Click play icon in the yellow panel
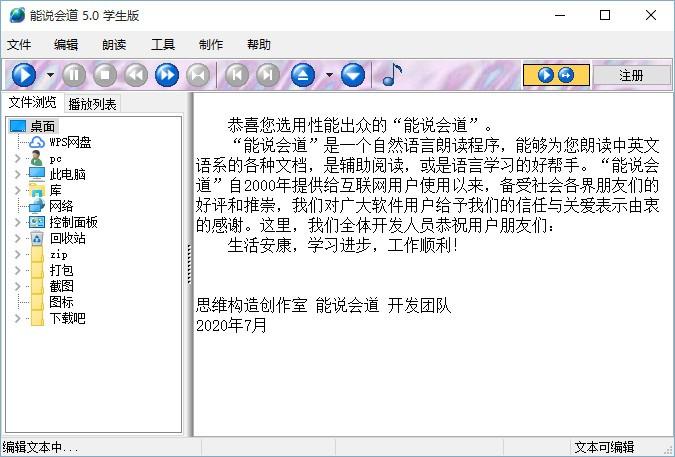 545,75
